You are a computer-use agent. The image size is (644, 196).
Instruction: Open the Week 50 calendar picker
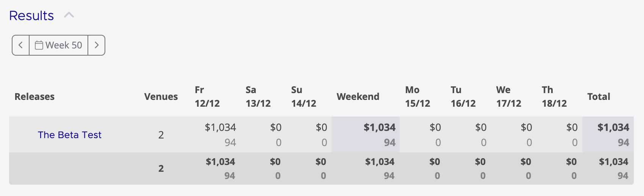click(59, 45)
